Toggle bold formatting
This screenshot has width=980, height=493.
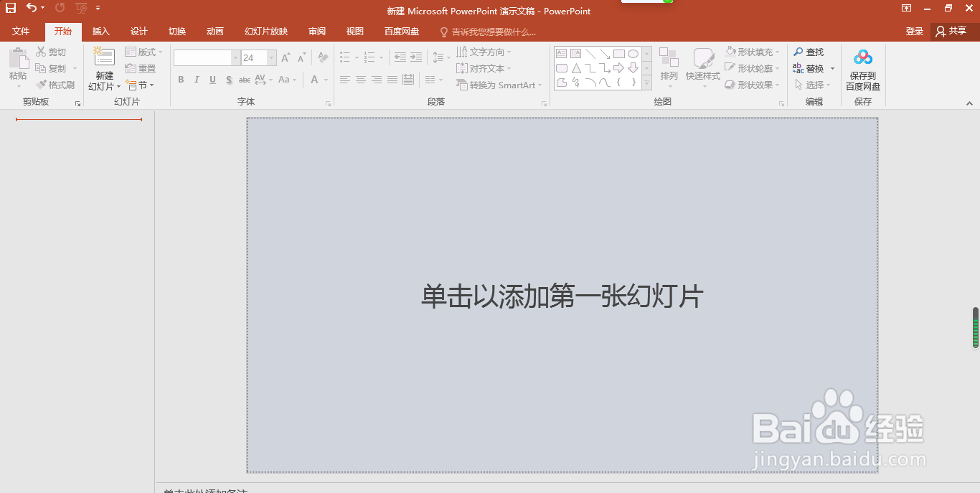tap(181, 80)
